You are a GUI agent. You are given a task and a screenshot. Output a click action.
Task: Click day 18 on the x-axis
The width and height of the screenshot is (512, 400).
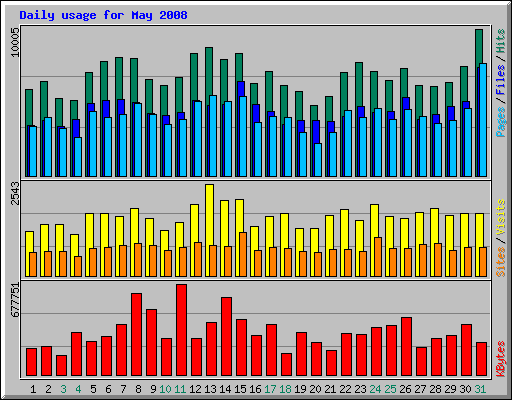(x=285, y=389)
